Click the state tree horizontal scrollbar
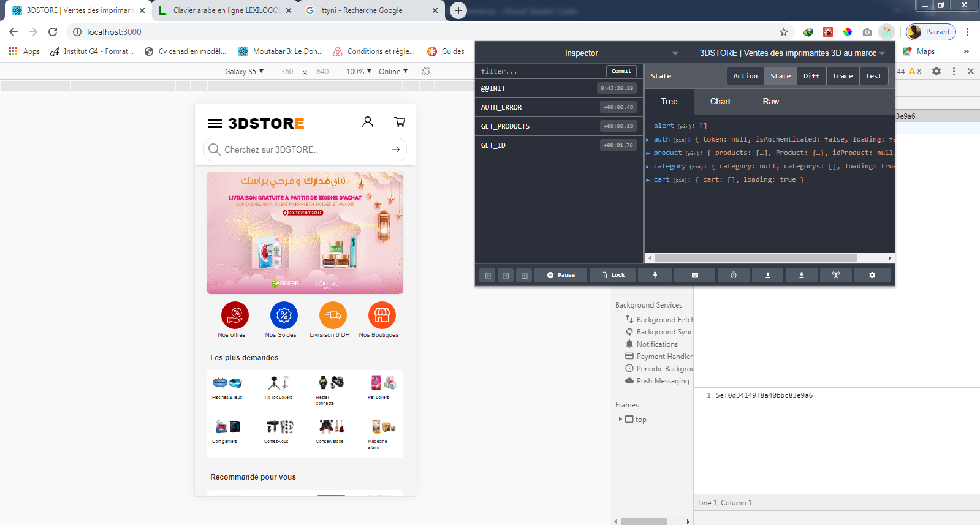 tap(756, 258)
